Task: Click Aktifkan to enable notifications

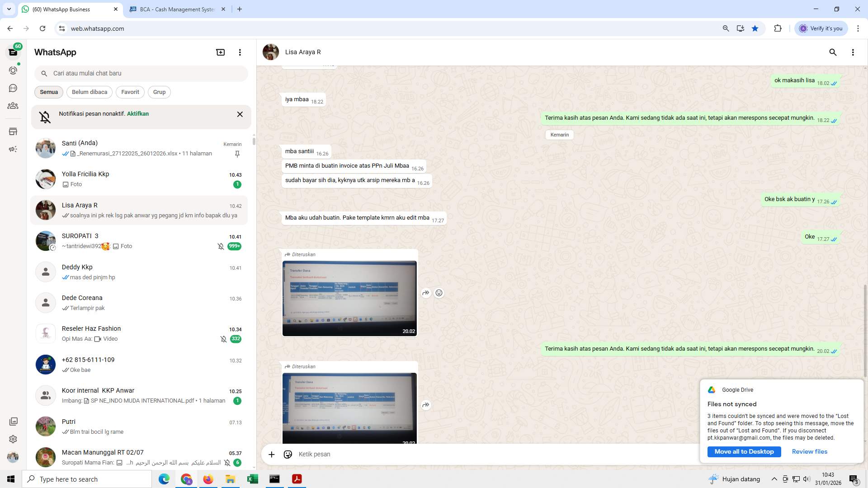Action: click(x=138, y=113)
